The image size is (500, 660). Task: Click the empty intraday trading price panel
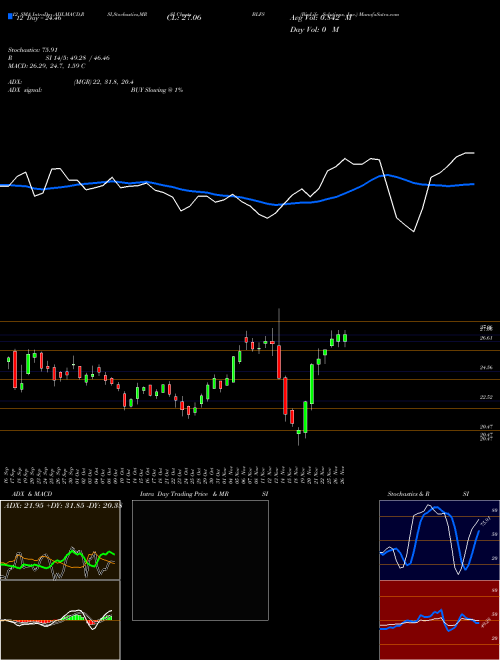point(200,560)
